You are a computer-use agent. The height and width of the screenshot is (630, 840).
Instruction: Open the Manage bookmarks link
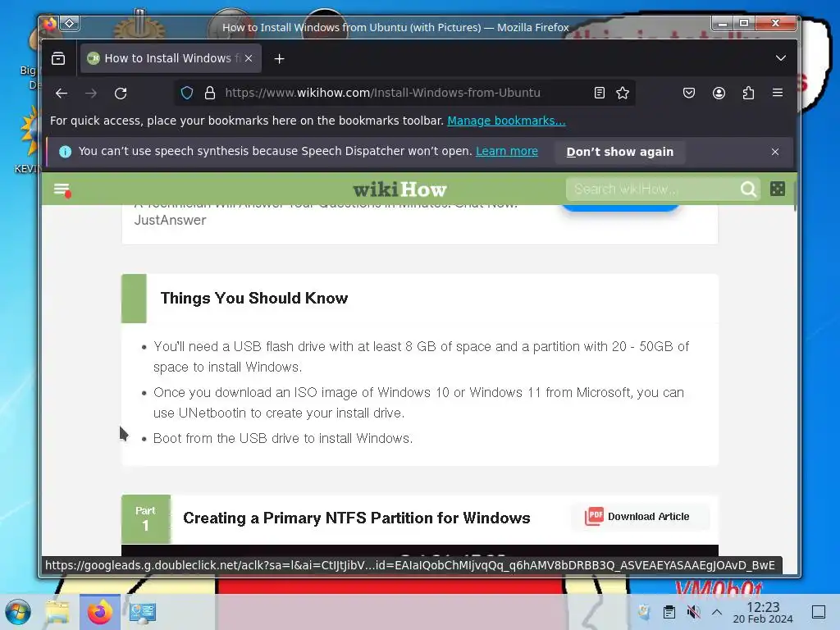(x=506, y=121)
